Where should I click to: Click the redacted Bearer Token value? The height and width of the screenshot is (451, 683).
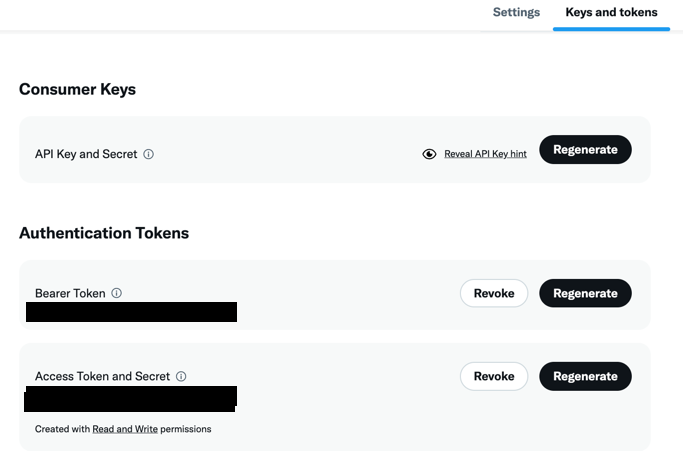pyautogui.click(x=131, y=312)
